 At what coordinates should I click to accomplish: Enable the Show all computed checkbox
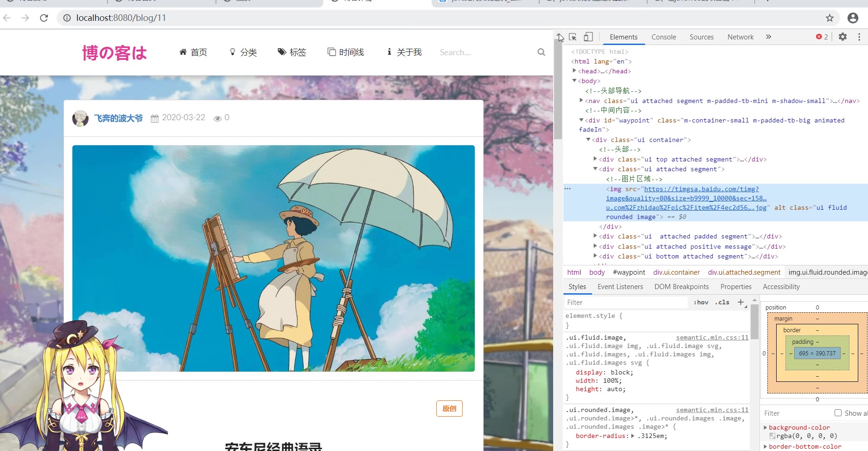pyautogui.click(x=838, y=412)
